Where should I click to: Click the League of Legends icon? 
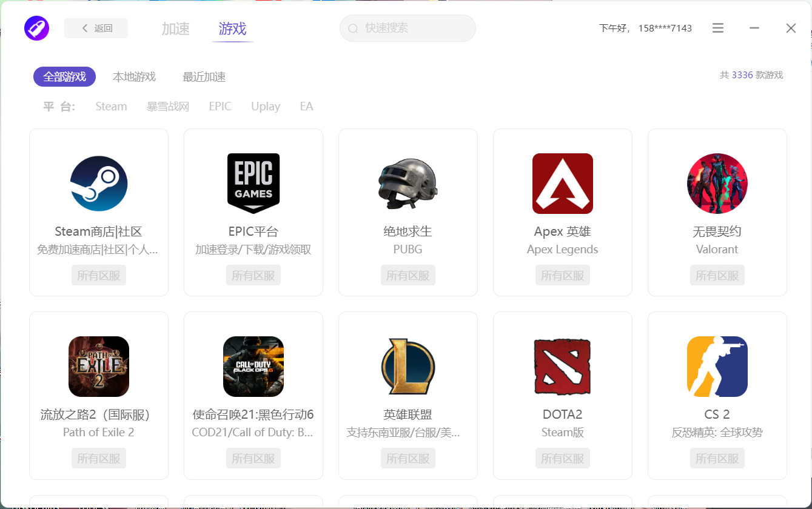(408, 367)
